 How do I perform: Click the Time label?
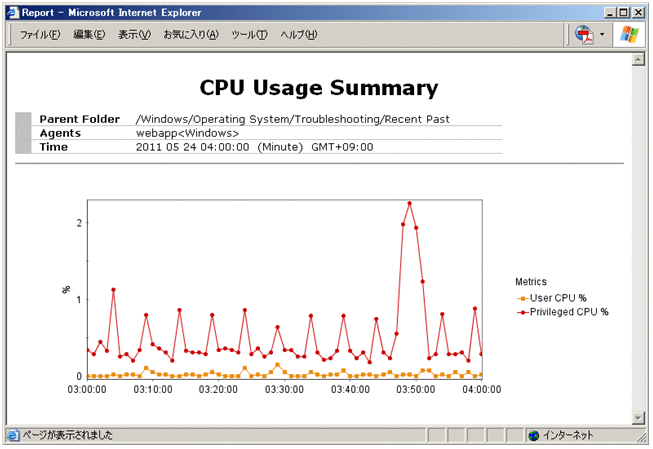(x=54, y=147)
